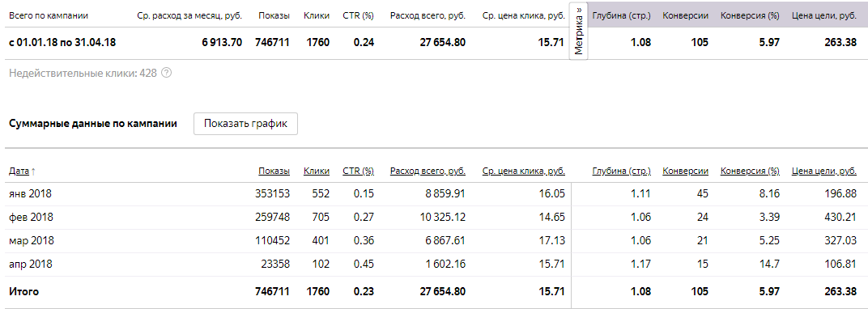Click impressions value 259748

coord(271,218)
